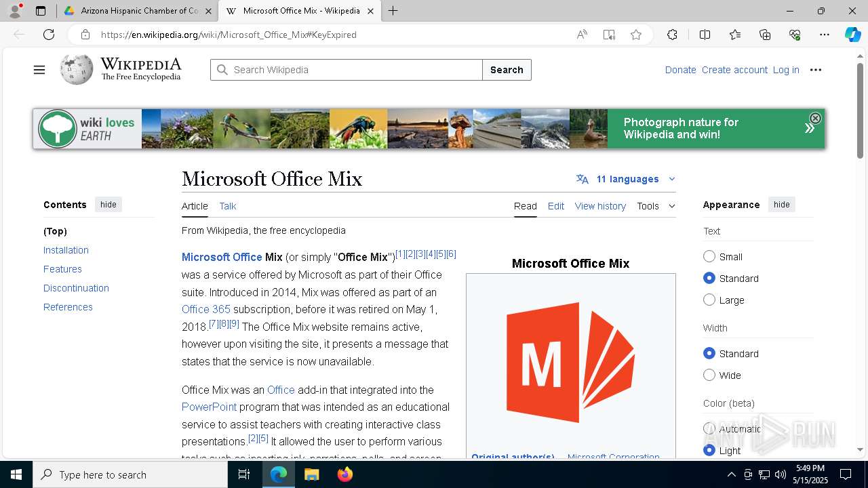
Task: Select Light color theme
Action: pos(709,450)
